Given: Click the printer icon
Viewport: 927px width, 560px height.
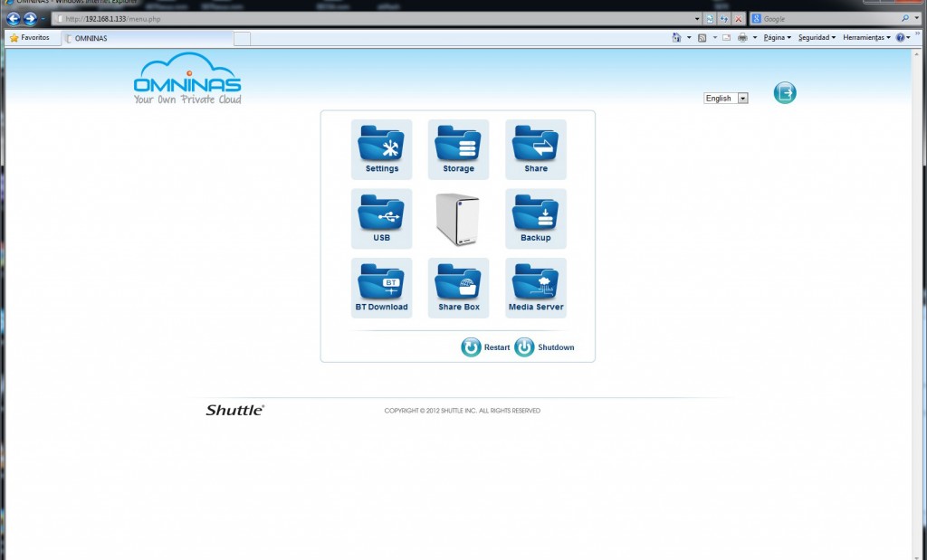Looking at the screenshot, I should pyautogui.click(x=742, y=38).
